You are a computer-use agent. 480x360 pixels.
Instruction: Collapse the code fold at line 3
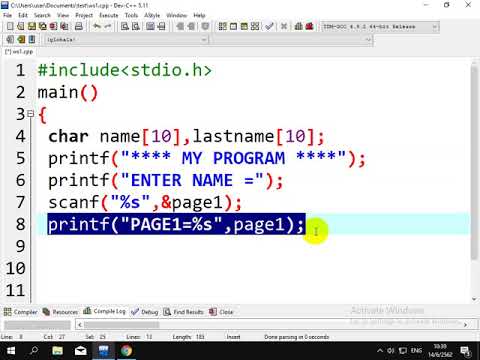coord(31,114)
